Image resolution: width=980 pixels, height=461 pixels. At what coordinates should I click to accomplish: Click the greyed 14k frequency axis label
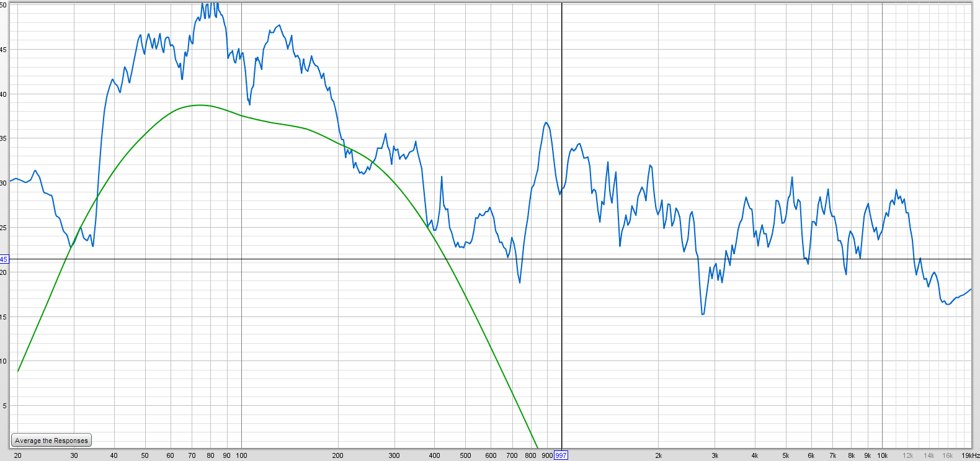tap(929, 455)
